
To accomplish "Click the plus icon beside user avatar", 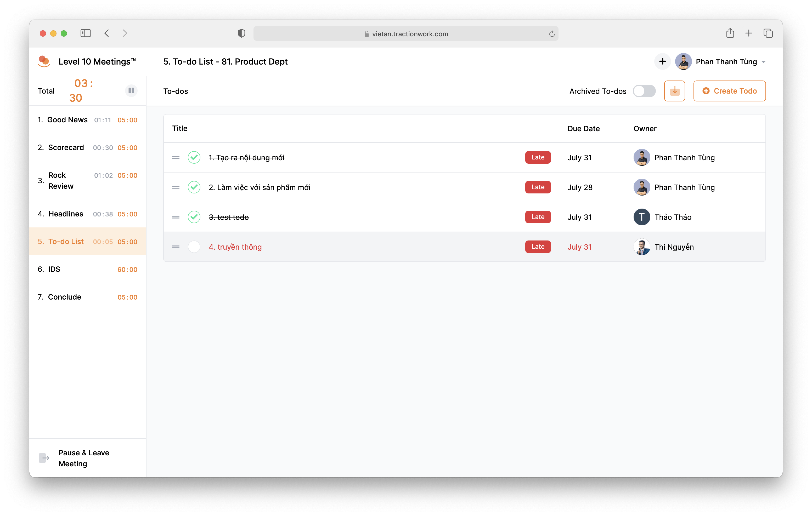I will click(662, 61).
